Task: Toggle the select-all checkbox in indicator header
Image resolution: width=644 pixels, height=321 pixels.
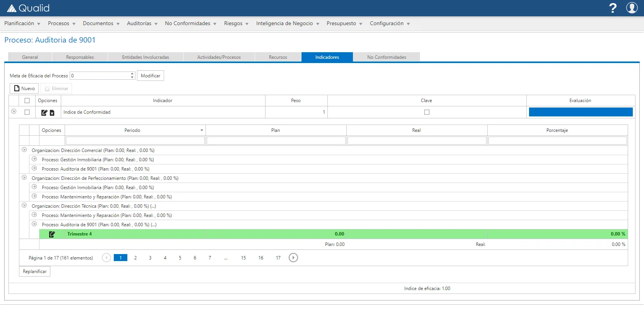Action: pyautogui.click(x=27, y=101)
